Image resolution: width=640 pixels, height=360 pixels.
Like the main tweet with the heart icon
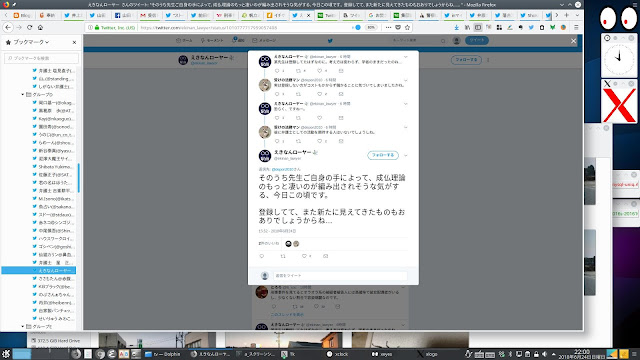[304, 256]
